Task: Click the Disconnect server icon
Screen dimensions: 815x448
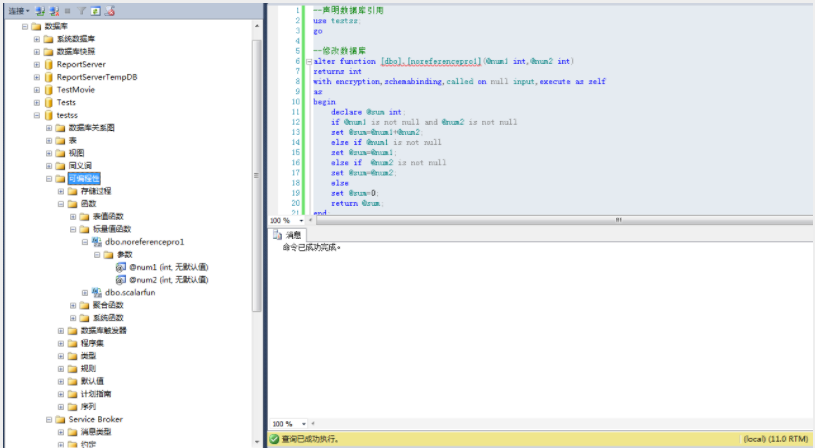Action: pos(54,11)
